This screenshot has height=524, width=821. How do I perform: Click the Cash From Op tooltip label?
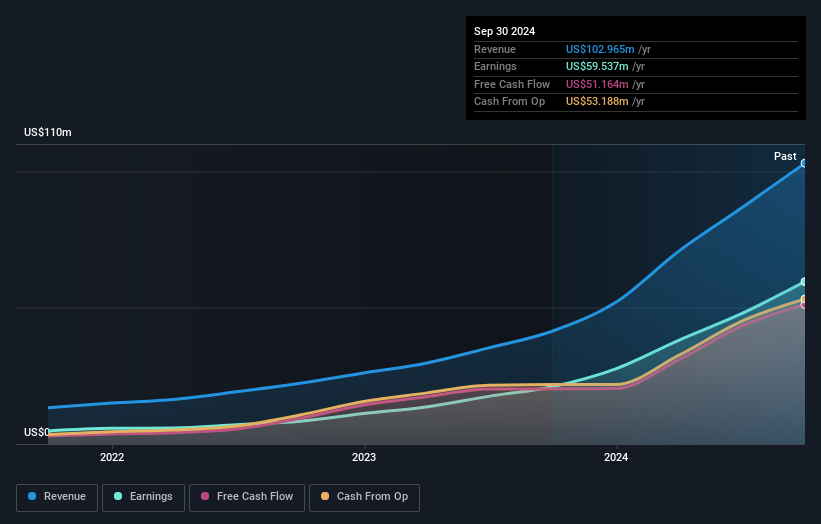(x=509, y=102)
